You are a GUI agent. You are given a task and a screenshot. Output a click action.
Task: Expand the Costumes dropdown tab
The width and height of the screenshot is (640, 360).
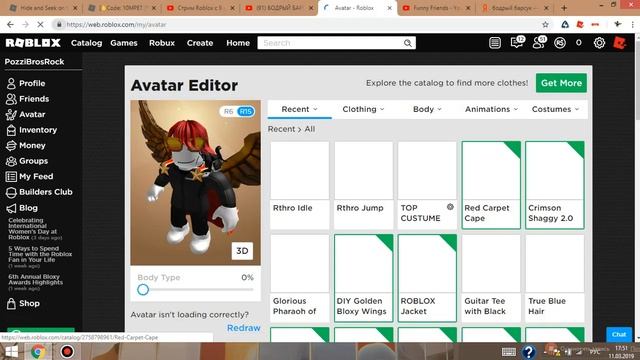click(556, 109)
